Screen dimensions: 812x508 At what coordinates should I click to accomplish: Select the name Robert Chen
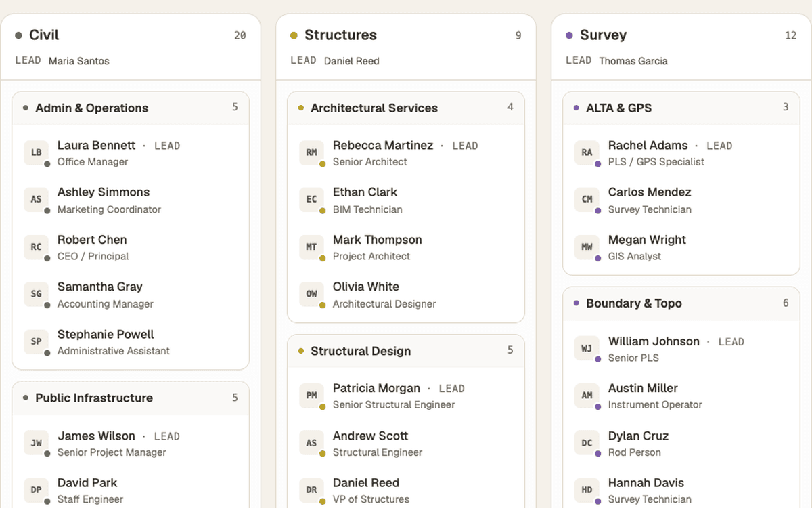tap(92, 240)
